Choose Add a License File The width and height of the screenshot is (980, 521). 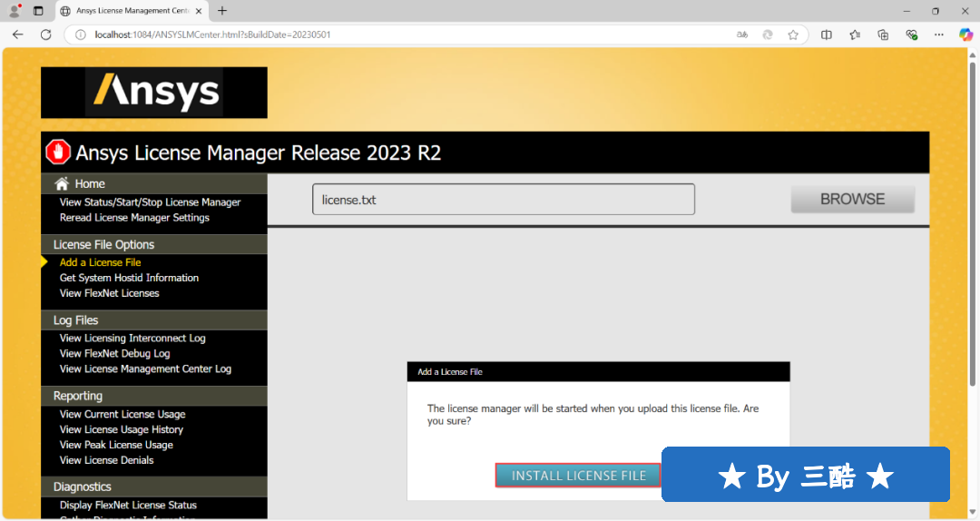click(x=100, y=262)
